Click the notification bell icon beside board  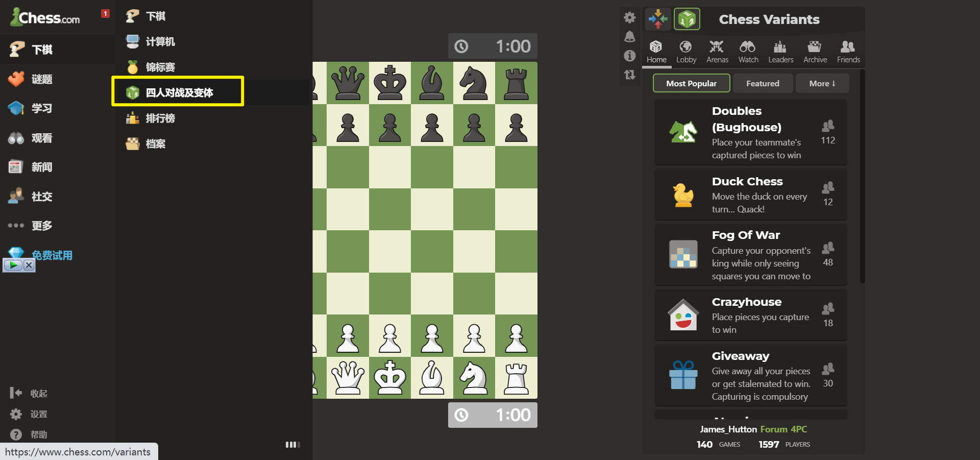click(x=630, y=36)
